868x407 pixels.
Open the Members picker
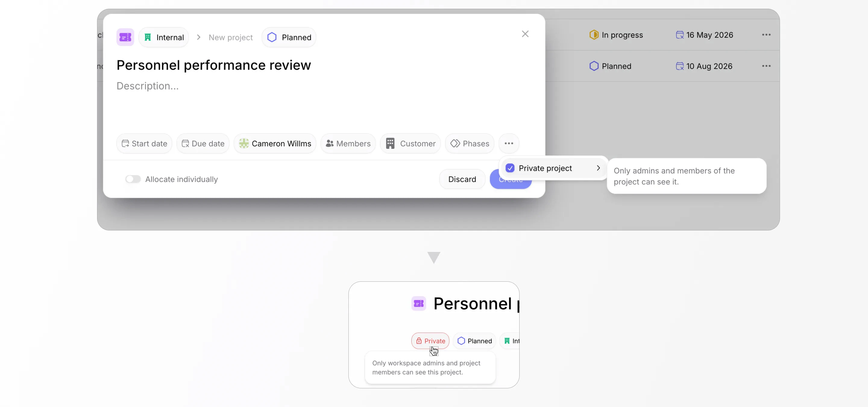pos(348,143)
